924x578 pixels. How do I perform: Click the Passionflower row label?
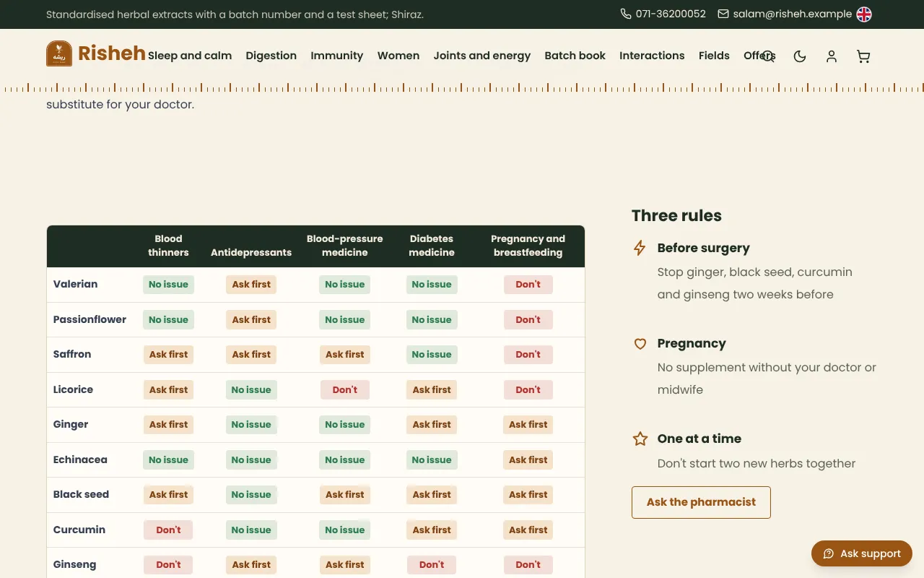pos(90,319)
